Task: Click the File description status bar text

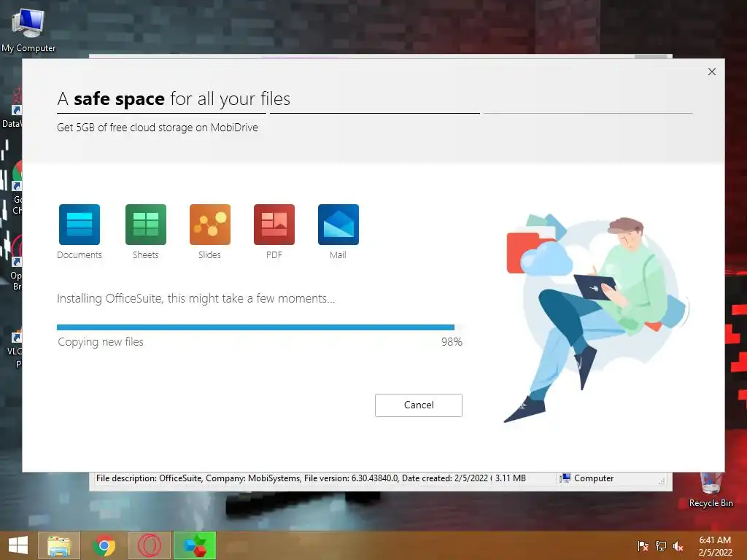Action: point(292,478)
